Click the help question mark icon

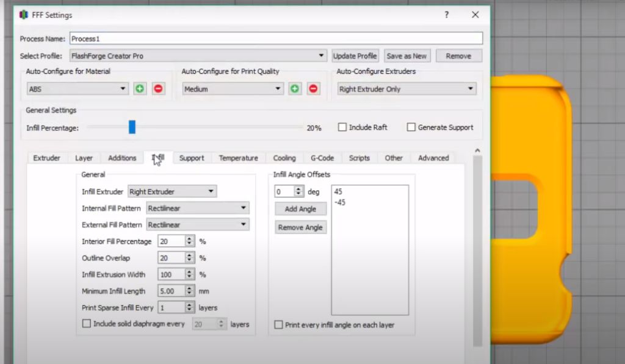coord(447,15)
